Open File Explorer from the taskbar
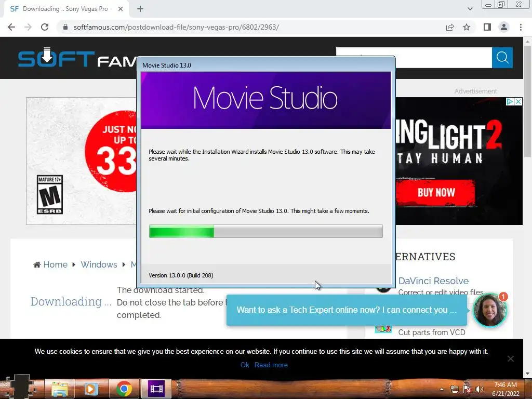Viewport: 532px width, 399px height. [x=59, y=389]
